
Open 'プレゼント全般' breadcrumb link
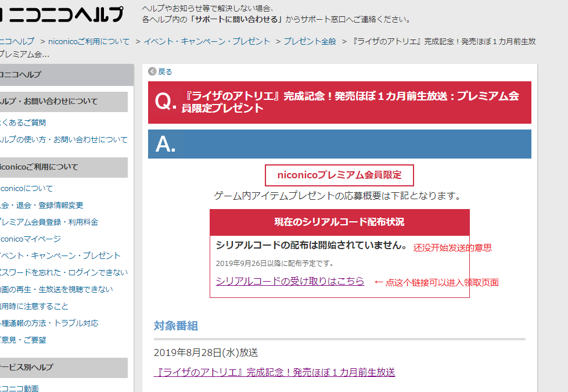(310, 41)
